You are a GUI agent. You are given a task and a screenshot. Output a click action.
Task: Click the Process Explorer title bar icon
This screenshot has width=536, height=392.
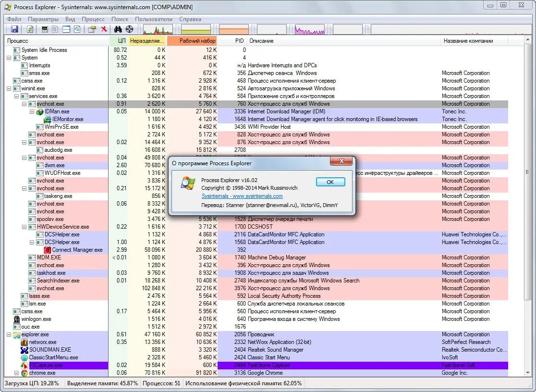[x=8, y=7]
